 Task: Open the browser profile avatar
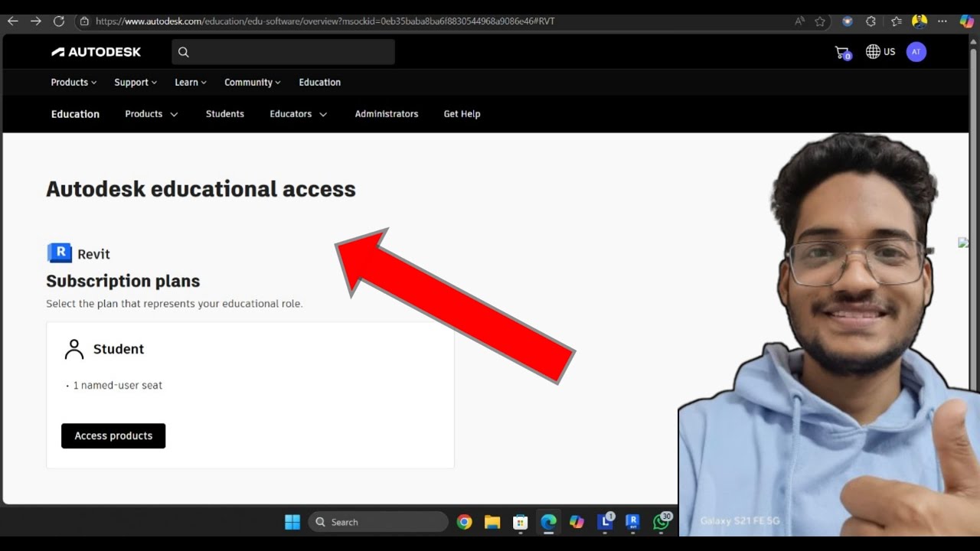920,21
